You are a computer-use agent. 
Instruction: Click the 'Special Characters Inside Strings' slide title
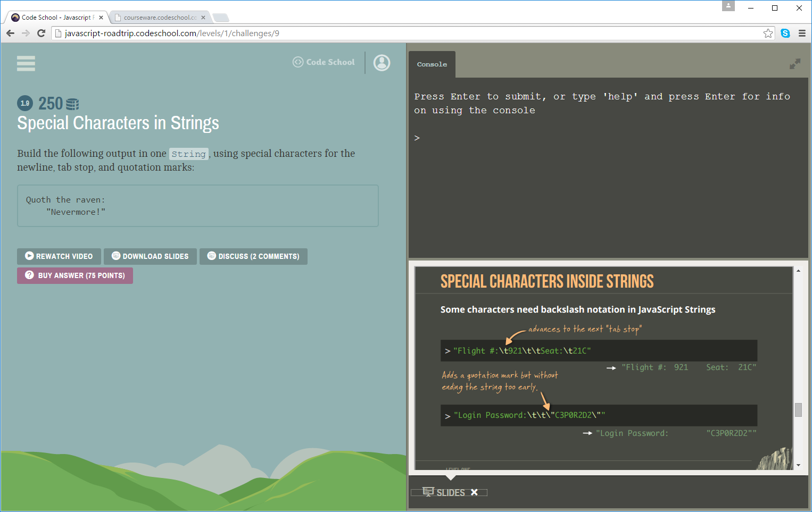[547, 281]
